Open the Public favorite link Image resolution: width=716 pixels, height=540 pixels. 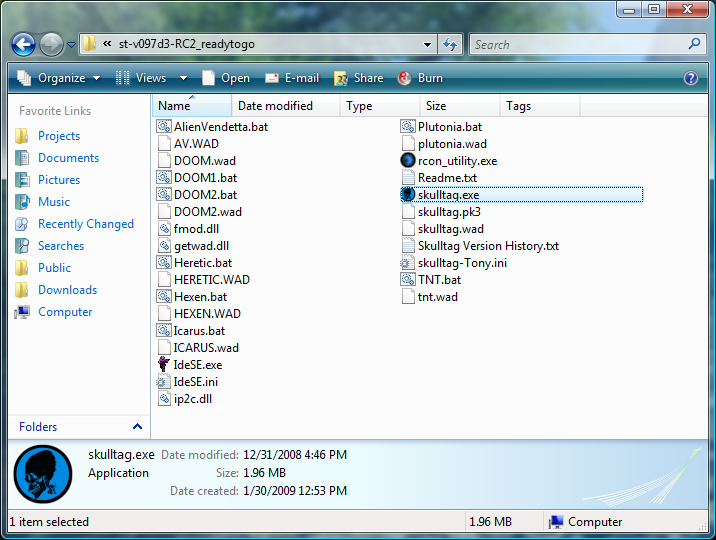tap(54, 267)
